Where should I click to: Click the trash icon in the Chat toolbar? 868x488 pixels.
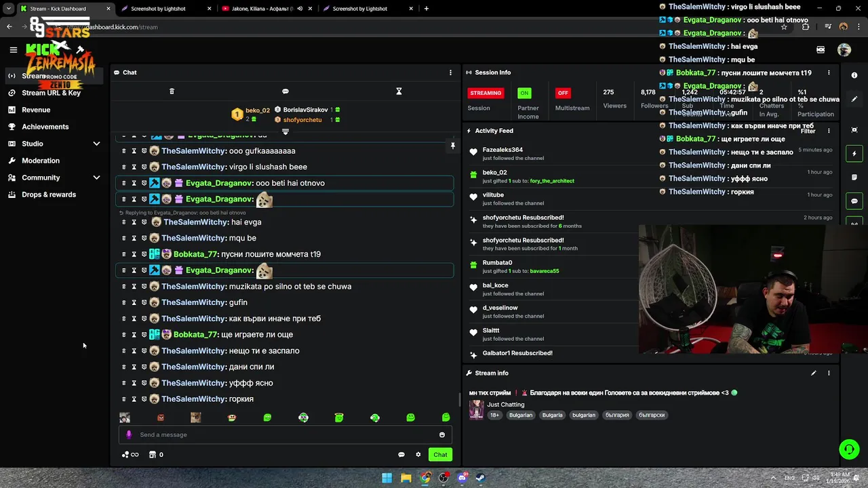(x=172, y=91)
